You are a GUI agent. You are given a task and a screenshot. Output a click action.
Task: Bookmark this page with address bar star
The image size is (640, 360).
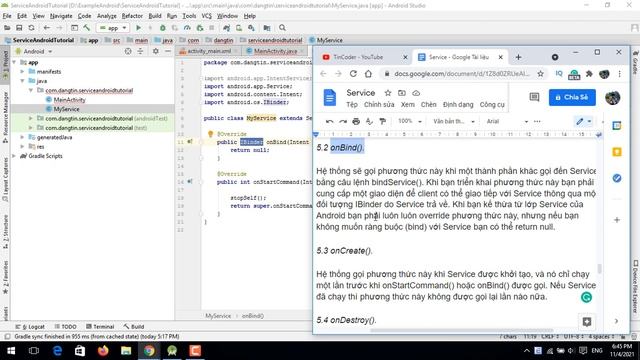(540, 74)
